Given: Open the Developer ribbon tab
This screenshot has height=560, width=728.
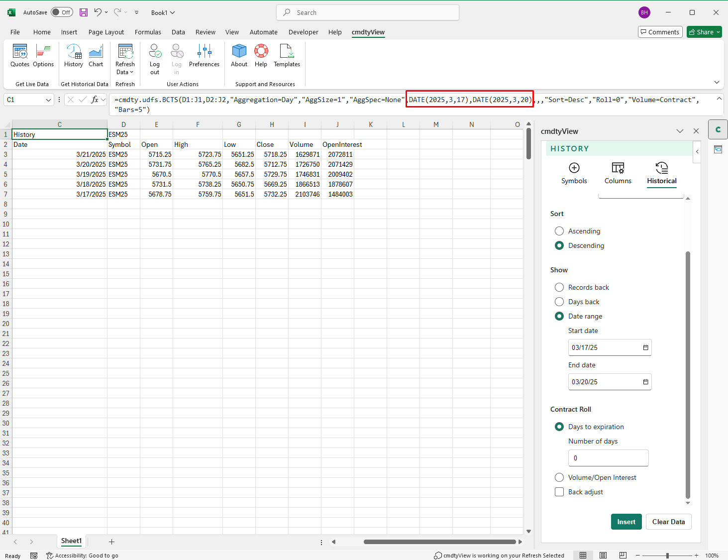Looking at the screenshot, I should pos(303,32).
